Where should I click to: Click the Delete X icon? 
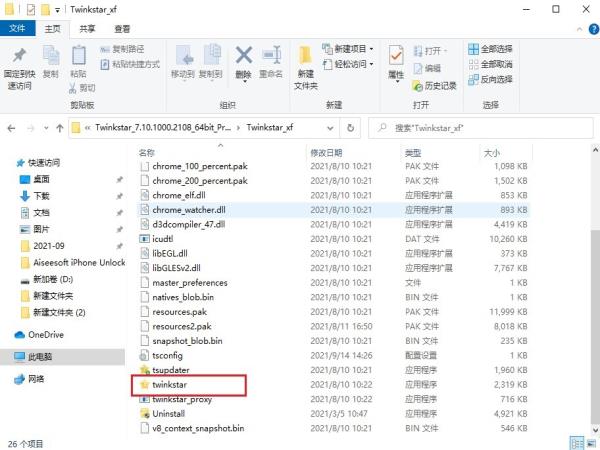click(243, 55)
